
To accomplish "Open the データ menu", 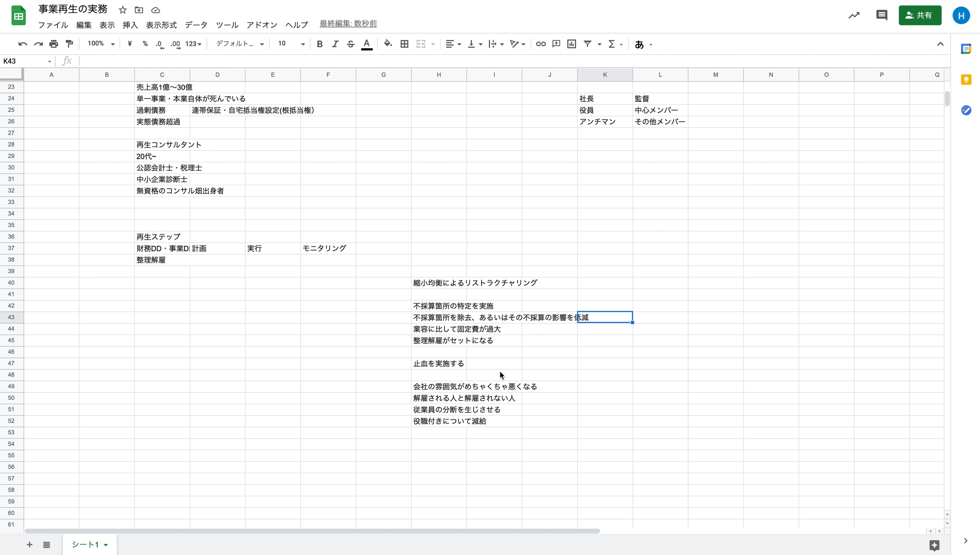I will 196,25.
